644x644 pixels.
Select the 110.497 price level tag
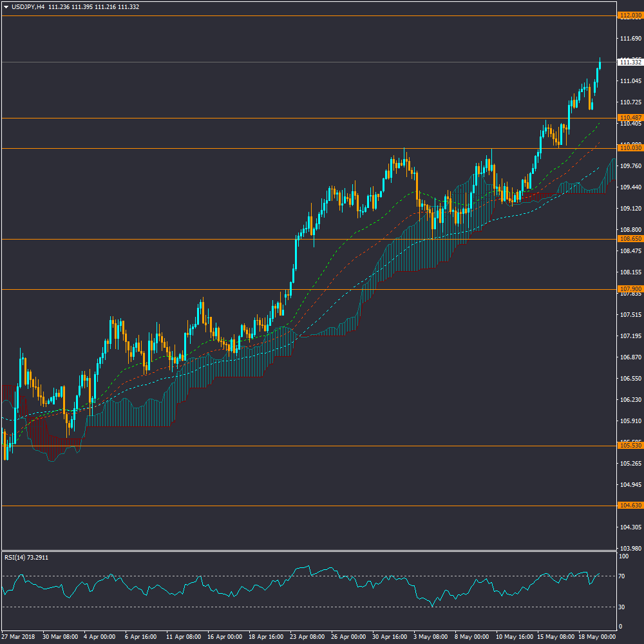630,118
